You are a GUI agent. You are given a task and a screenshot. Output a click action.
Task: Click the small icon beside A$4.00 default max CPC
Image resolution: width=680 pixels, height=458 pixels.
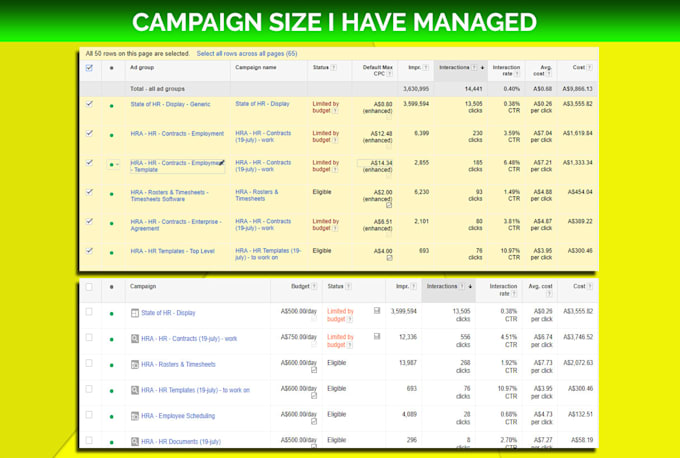[389, 258]
